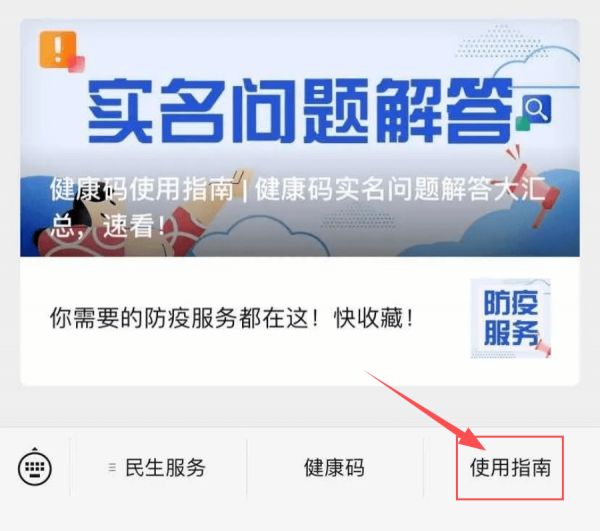600x531 pixels.
Task: Select the 使用指南 menu item
Action: (x=510, y=467)
